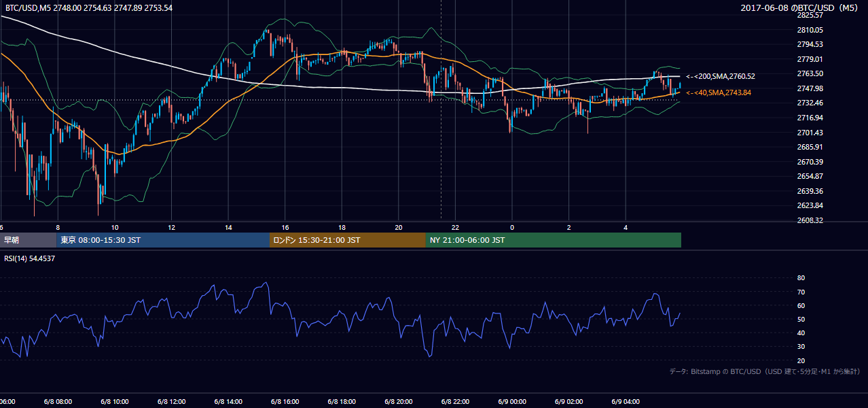Click the 6/9 02:00 time label
The width and height of the screenshot is (868, 408).
568,402
